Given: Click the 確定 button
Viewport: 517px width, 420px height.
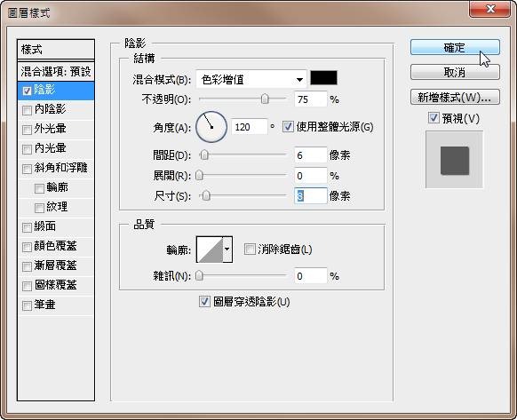Looking at the screenshot, I should tap(455, 47).
